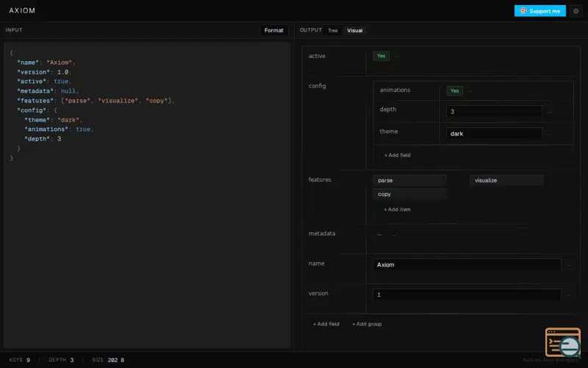Edit the copy feature item

pos(410,194)
